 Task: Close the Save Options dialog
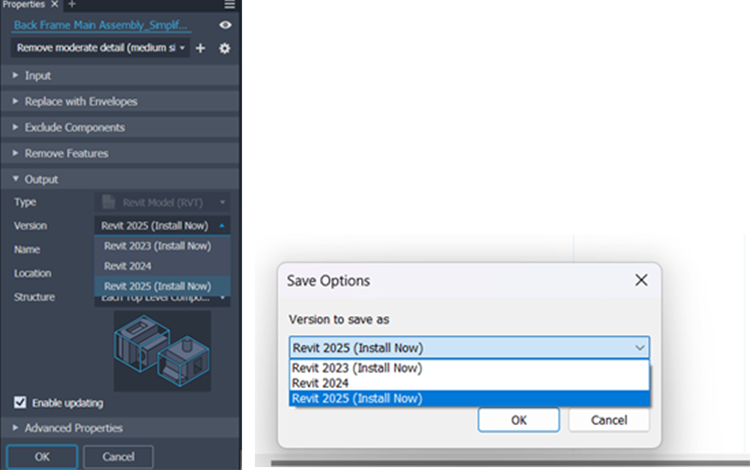pos(641,280)
